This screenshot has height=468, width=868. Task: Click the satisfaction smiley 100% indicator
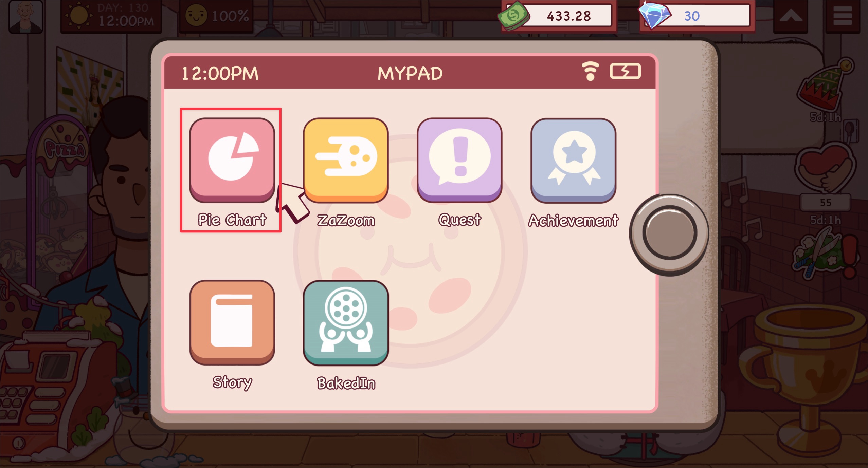click(217, 16)
